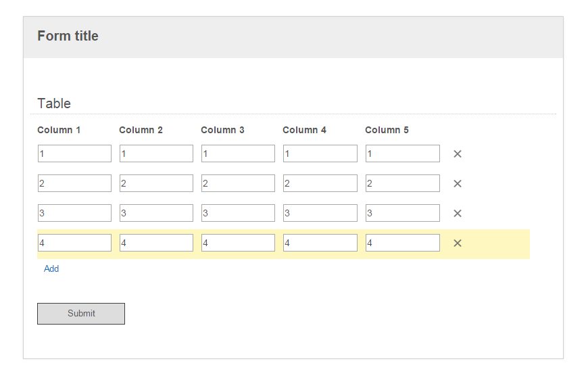Click Column 3 field in row 3
The height and width of the screenshot is (380, 588).
(238, 213)
